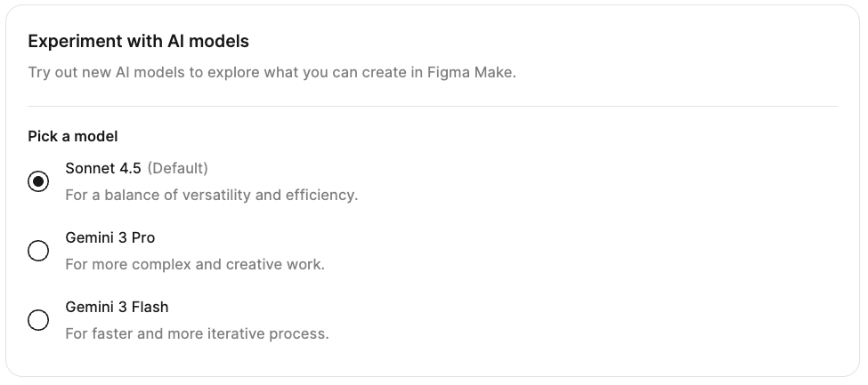Viewport: 868px width, 385px height.
Task: Click the Gemini 3 Pro model name
Action: pyautogui.click(x=110, y=237)
